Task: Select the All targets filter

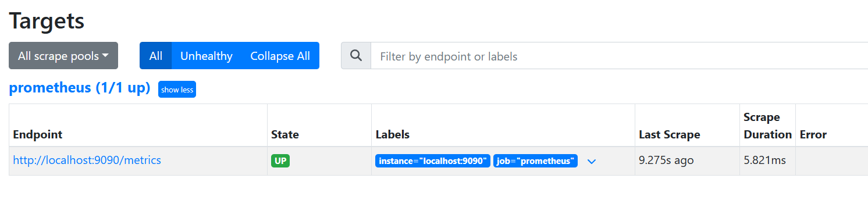Action: point(155,56)
